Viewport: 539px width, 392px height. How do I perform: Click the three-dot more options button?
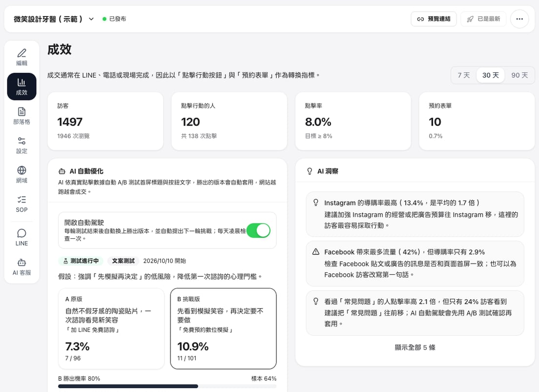pos(519,19)
